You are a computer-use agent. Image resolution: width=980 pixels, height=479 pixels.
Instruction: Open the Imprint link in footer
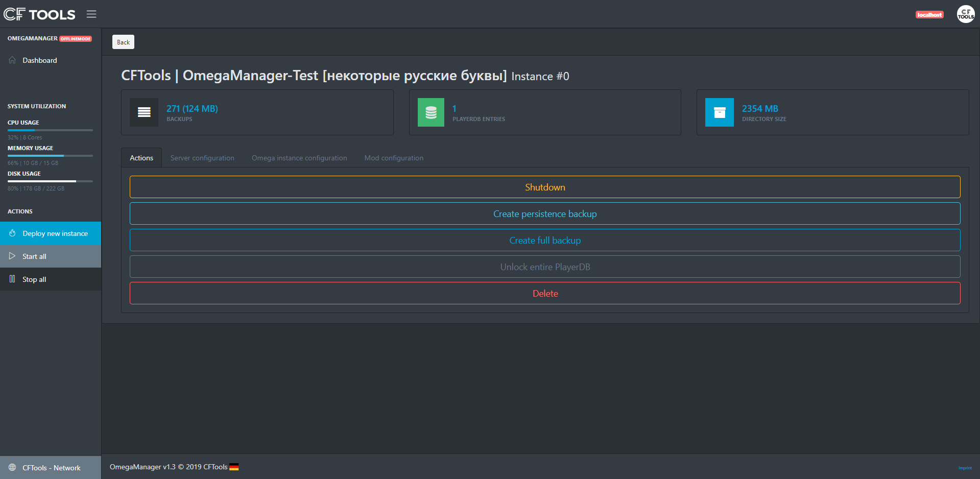(x=965, y=468)
